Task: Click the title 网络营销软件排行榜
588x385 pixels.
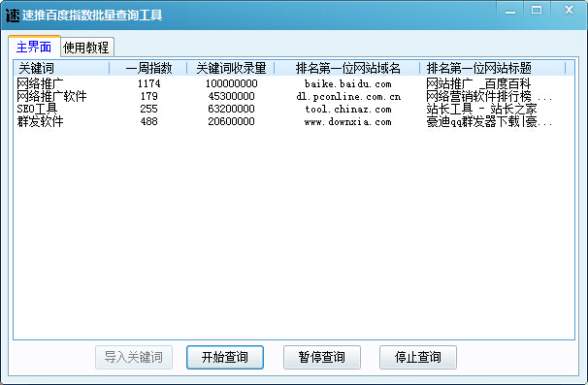Action: tap(479, 96)
